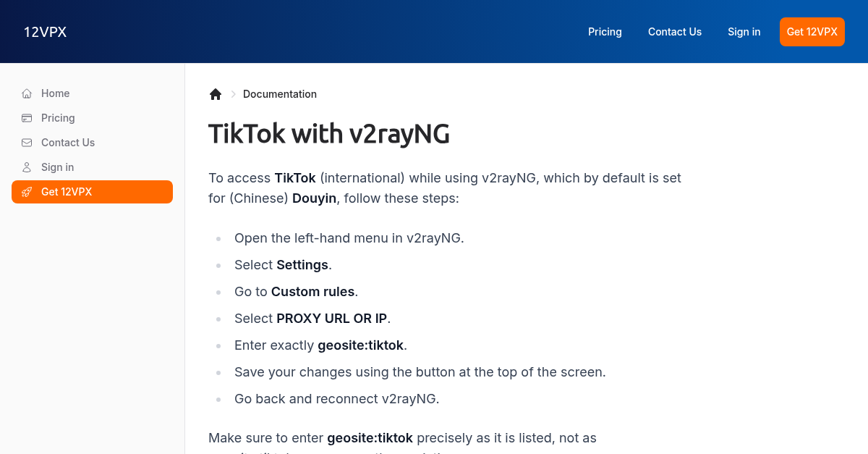The image size is (868, 454).
Task: Open Contact Us from the sidebar
Action: [67, 143]
